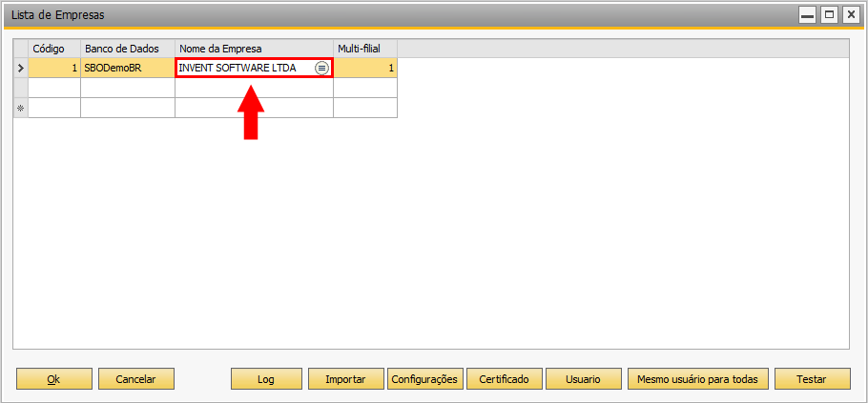Image resolution: width=868 pixels, height=403 pixels.
Task: Sort by Código column header
Action: pyautogui.click(x=54, y=49)
